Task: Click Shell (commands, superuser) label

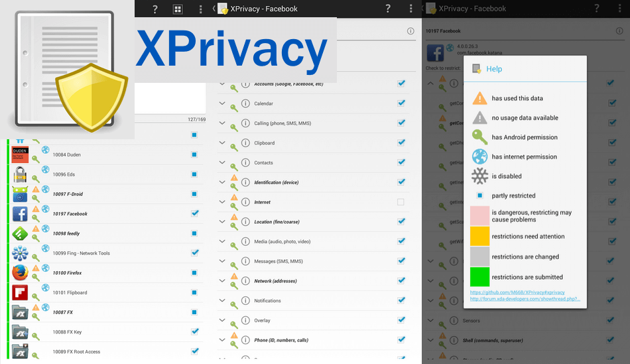Action: pyautogui.click(x=493, y=340)
